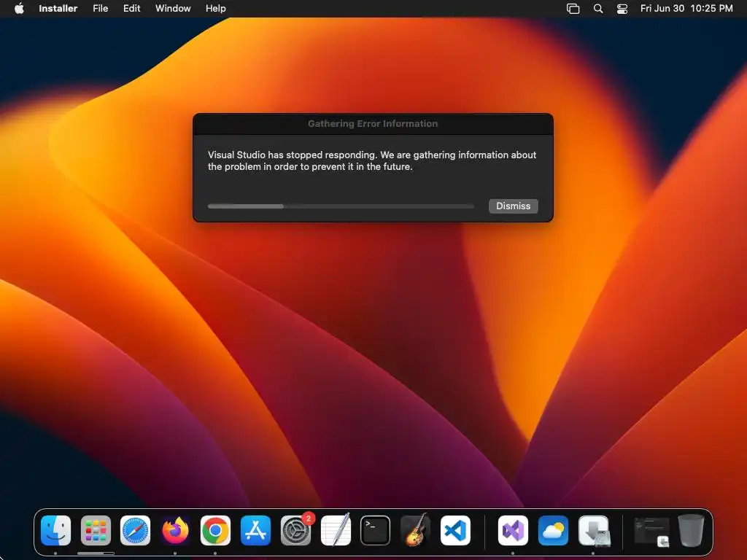Click the date and time in menu bar

(x=686, y=8)
